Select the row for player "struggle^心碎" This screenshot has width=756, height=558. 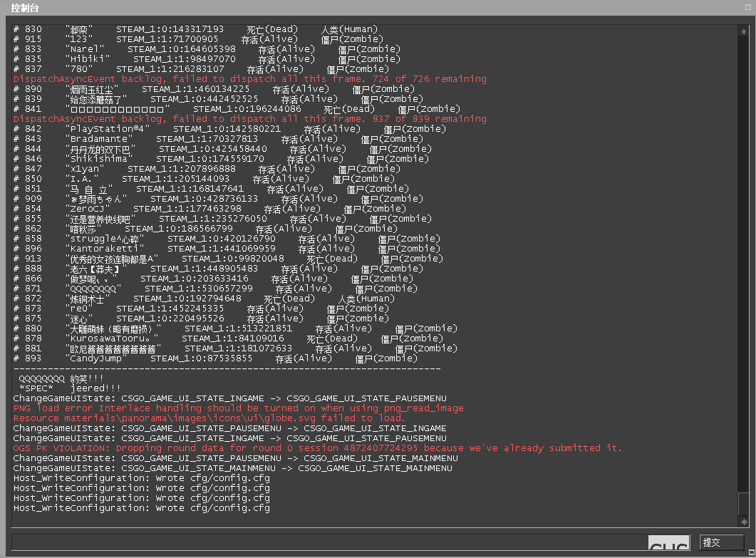pyautogui.click(x=227, y=239)
